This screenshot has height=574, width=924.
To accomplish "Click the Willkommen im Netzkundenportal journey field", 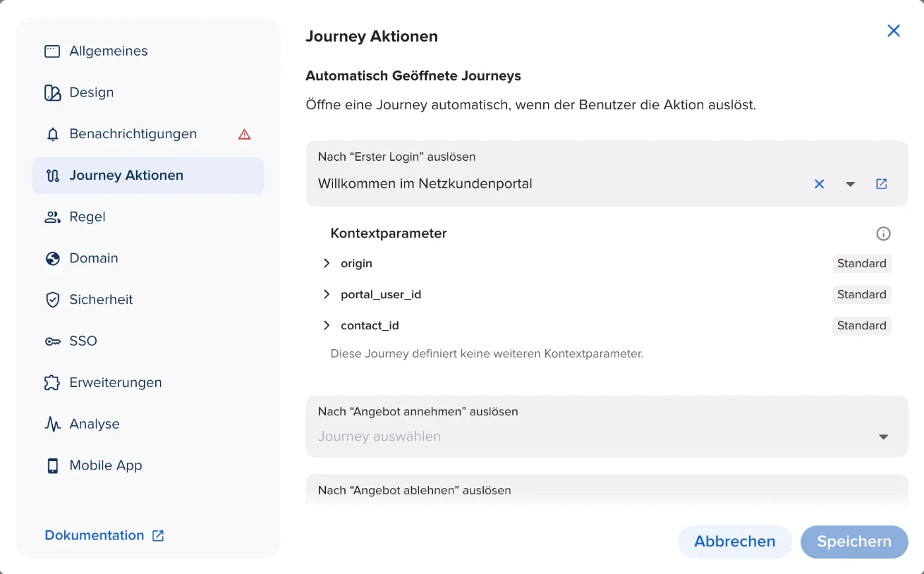I will tap(607, 174).
